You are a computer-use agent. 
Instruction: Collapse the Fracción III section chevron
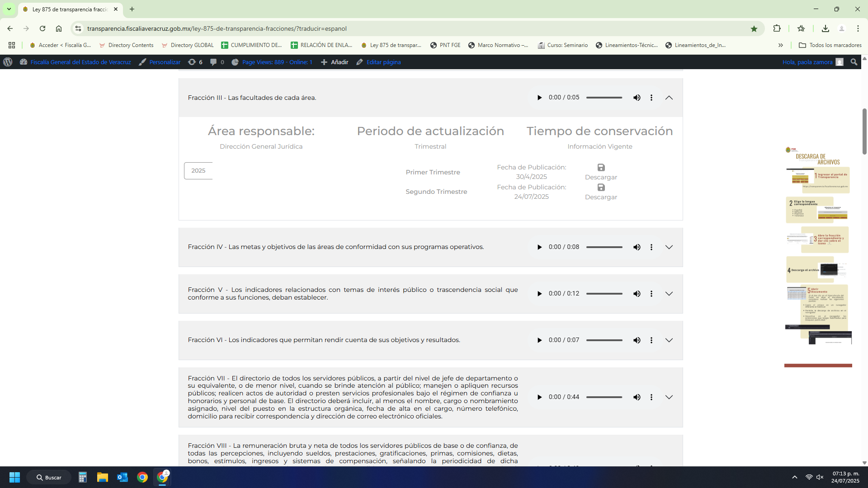(669, 98)
